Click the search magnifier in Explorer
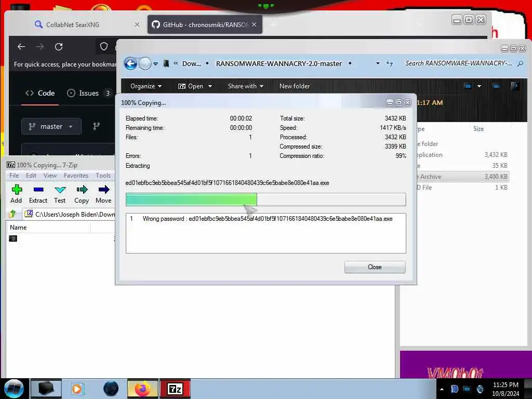 coord(520,63)
